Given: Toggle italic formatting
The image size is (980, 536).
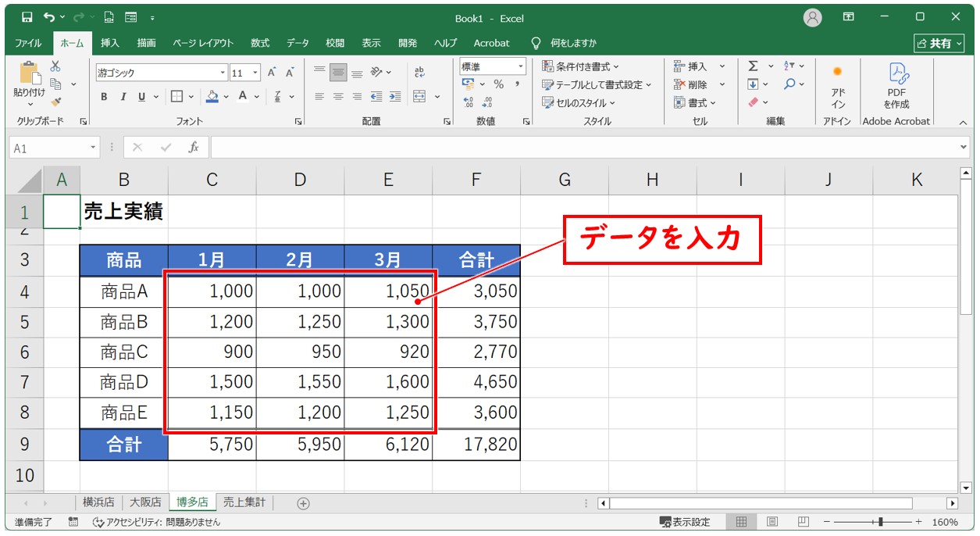Looking at the screenshot, I should click(123, 97).
